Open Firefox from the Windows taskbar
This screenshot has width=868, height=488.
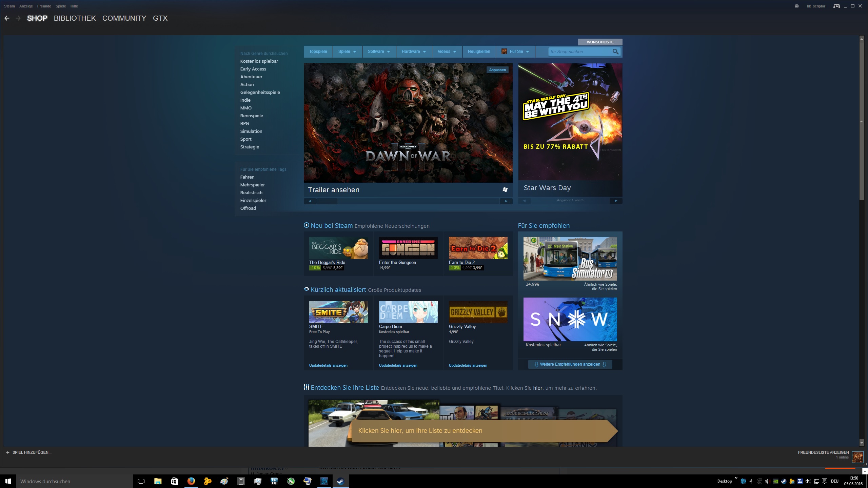point(191,481)
